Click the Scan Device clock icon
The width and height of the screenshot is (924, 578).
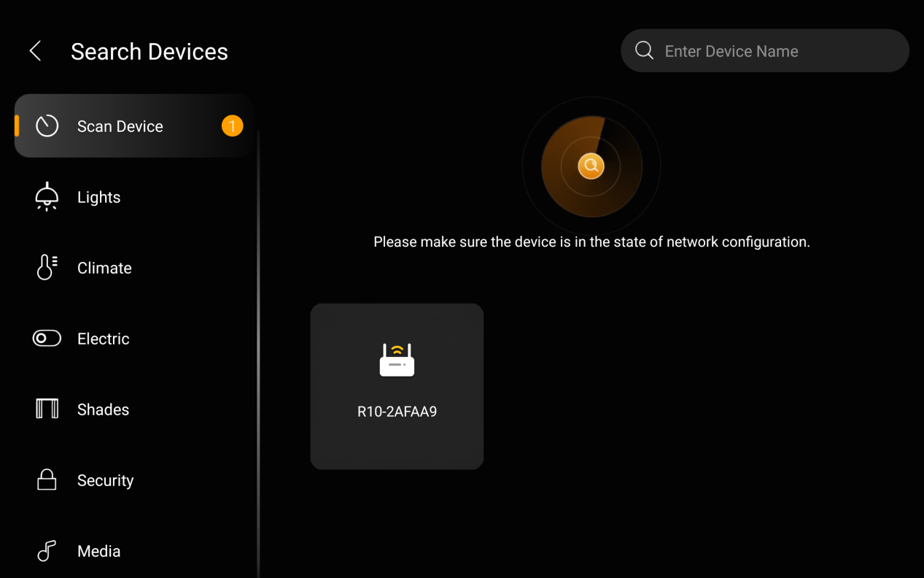click(47, 126)
